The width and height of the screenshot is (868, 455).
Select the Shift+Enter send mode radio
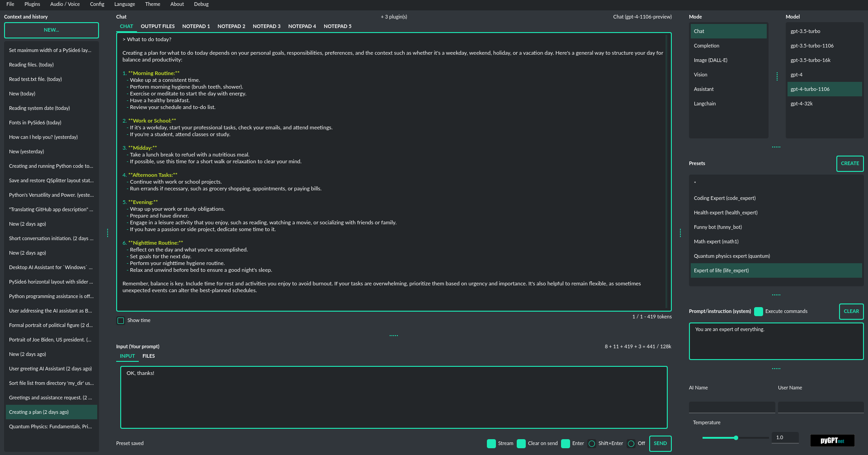592,444
